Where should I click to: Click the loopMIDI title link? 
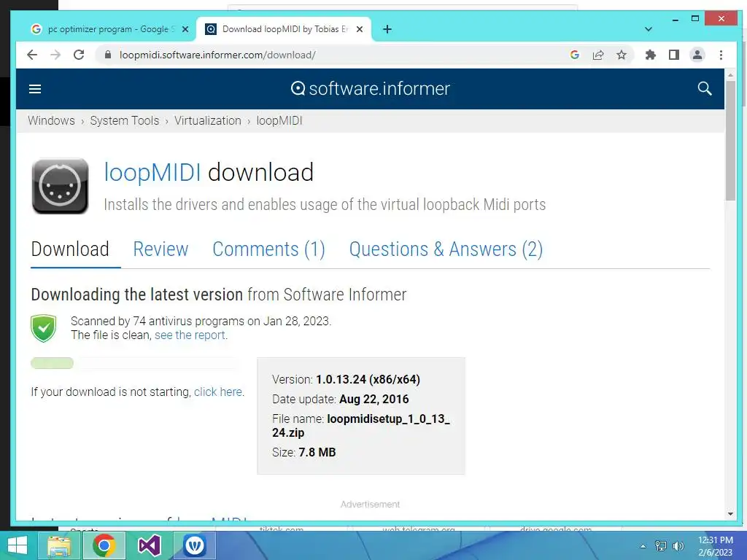152,172
